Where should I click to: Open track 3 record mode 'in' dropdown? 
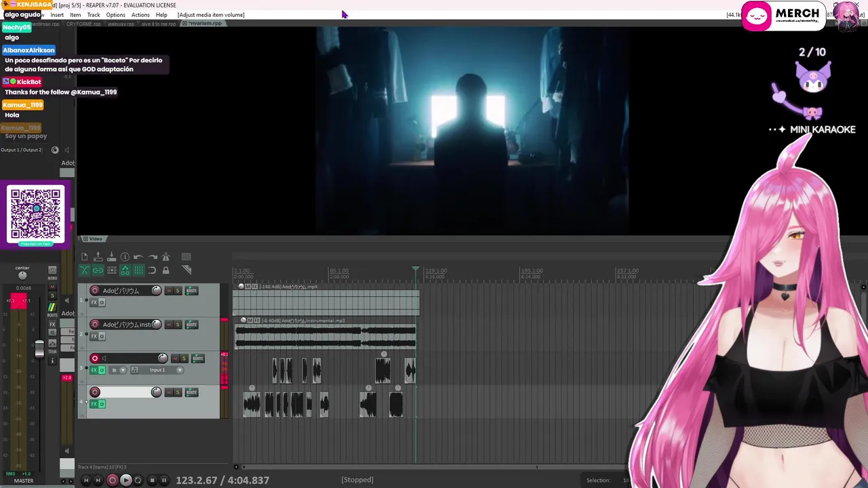click(x=117, y=370)
